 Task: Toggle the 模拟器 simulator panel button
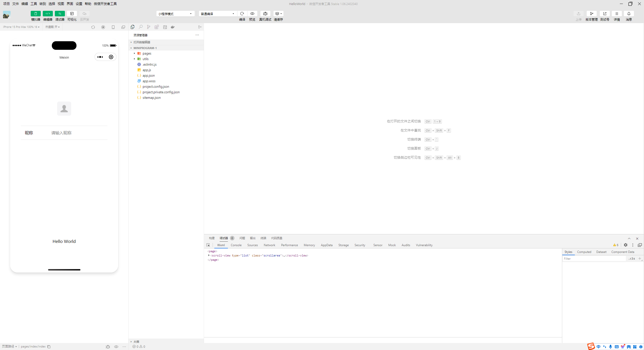point(35,14)
